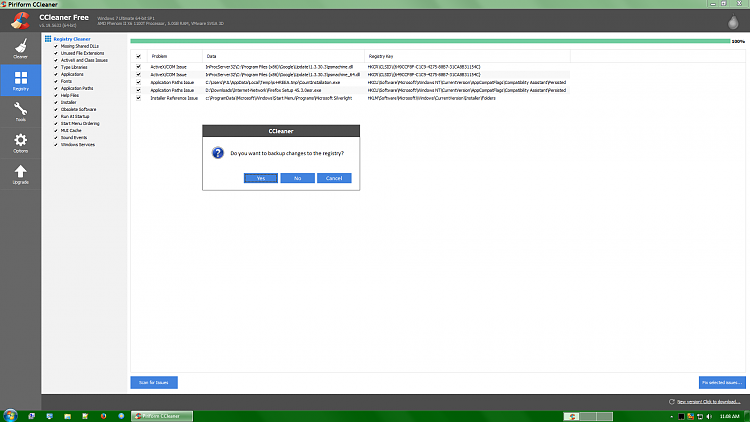Toggle the Missing Shared DLLs checkbox
The image size is (750, 422).
click(56, 46)
